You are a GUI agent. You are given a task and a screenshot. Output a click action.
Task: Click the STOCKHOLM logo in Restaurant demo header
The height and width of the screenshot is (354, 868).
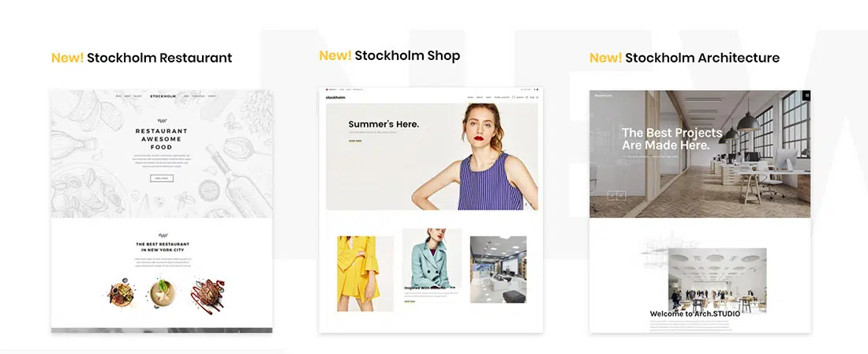(163, 96)
